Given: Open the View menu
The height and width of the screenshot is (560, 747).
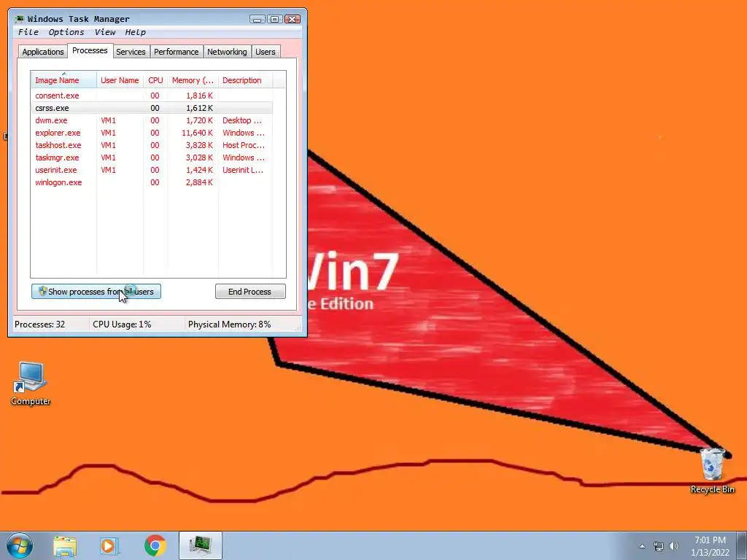Looking at the screenshot, I should coord(105,32).
